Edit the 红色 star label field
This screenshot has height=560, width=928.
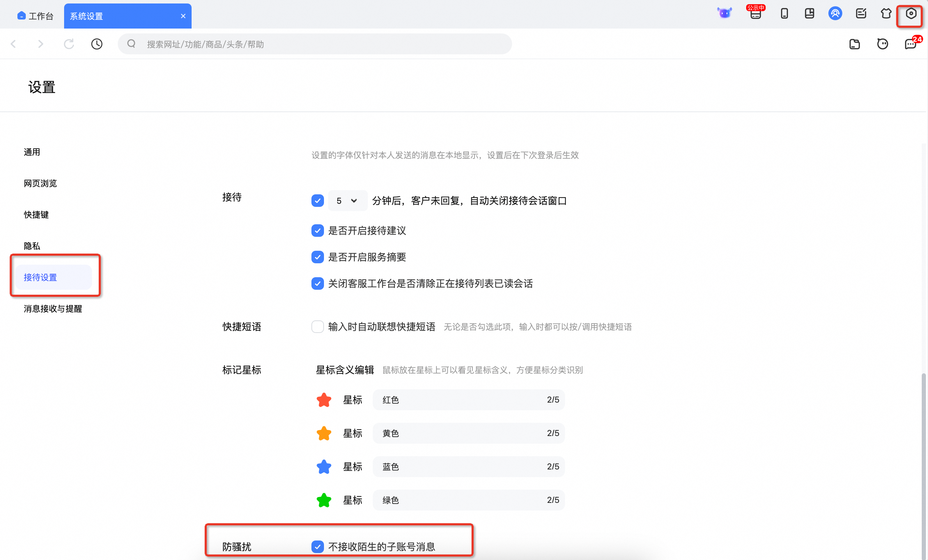pos(469,400)
